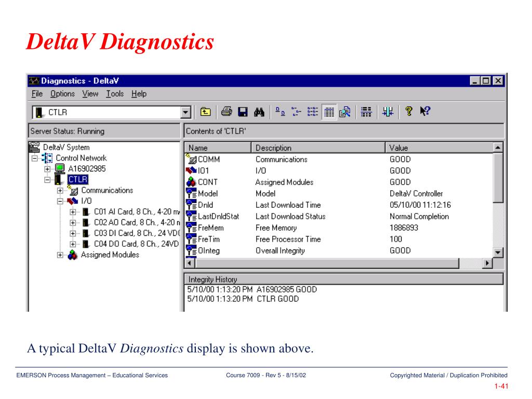The height and width of the screenshot is (399, 532).
Task: Select the LastDnldStat parameter row
Action: click(x=339, y=217)
